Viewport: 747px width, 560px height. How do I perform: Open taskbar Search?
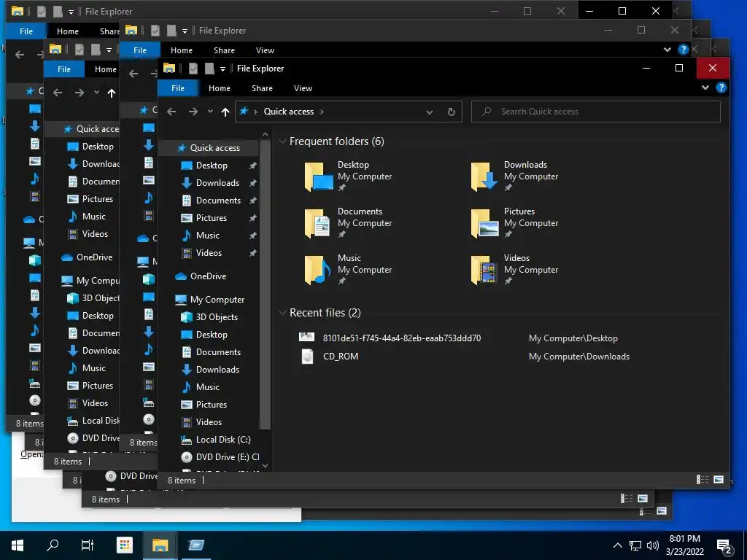(x=53, y=545)
